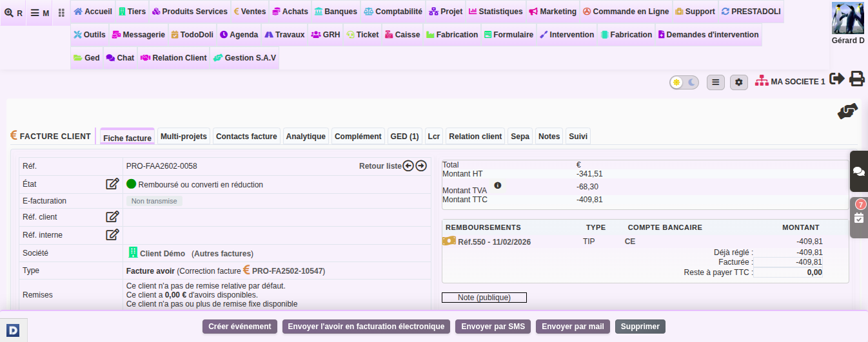This screenshot has width=868, height=342.
Task: Open Commande en Ligne menu
Action: pyautogui.click(x=626, y=12)
